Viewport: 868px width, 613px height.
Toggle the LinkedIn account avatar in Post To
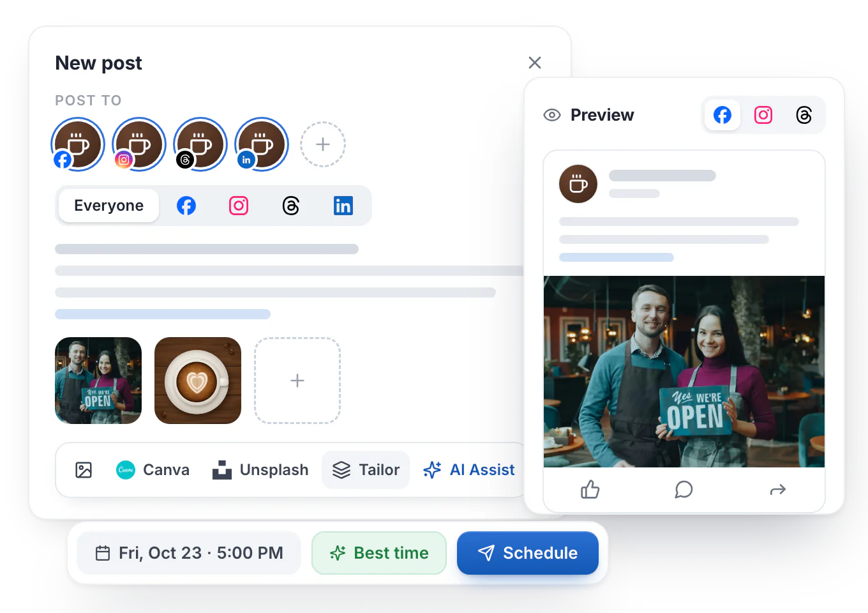262,144
